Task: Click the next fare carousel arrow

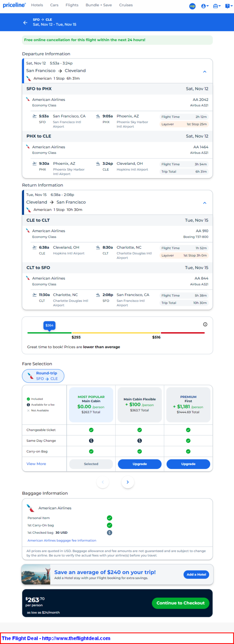Action: 128,482
